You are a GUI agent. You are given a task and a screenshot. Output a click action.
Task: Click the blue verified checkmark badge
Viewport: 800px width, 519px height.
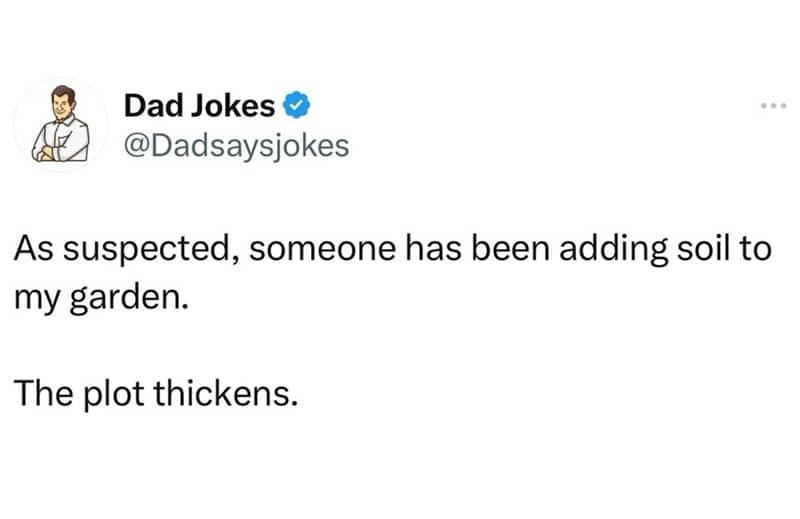coord(296,105)
